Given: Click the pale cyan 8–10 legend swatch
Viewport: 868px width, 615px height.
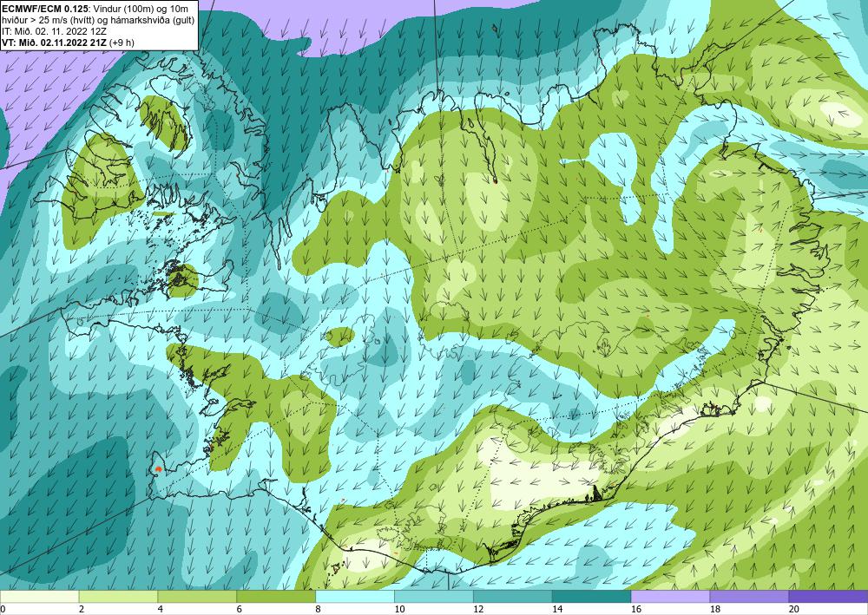Looking at the screenshot, I should pos(355,597).
